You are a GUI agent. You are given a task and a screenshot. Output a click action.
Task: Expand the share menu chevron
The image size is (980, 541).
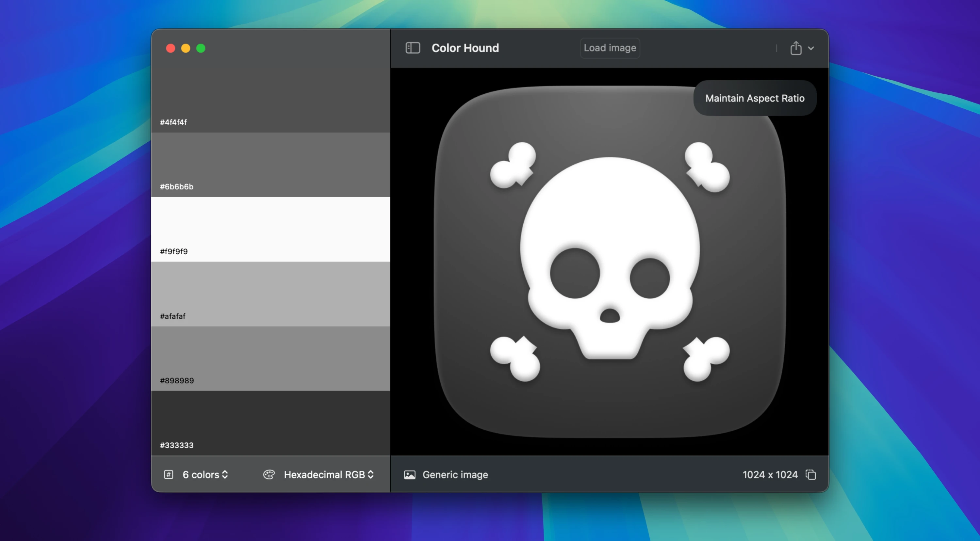pos(811,48)
